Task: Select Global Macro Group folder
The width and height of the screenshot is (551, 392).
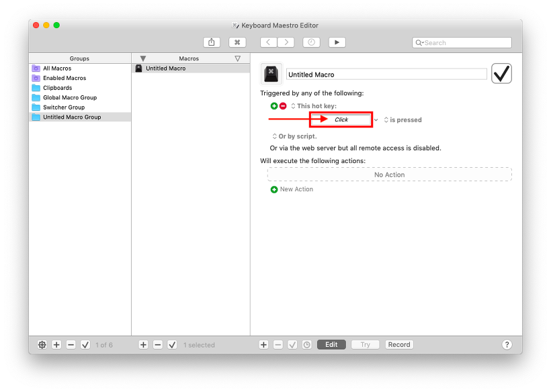Action: 80,97
